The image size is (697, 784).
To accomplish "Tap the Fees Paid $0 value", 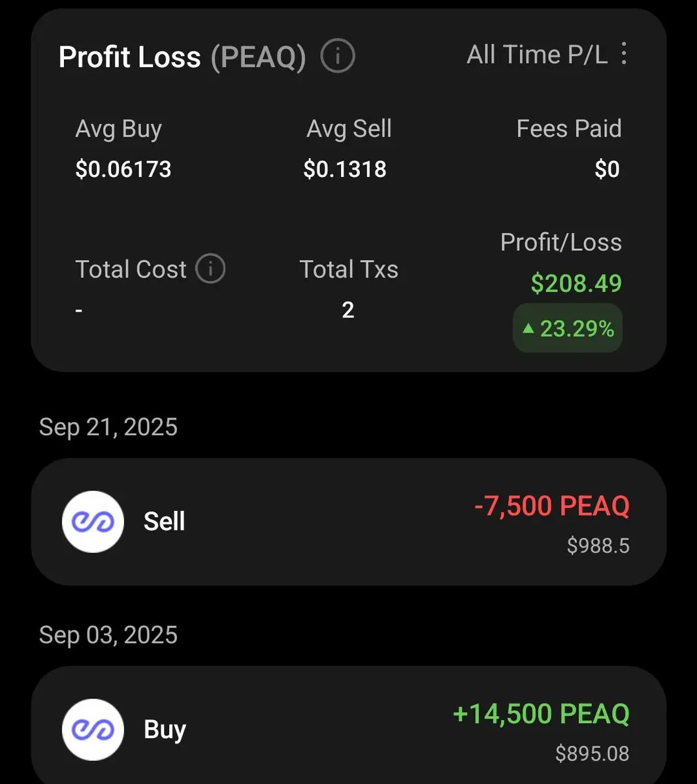I will [607, 170].
